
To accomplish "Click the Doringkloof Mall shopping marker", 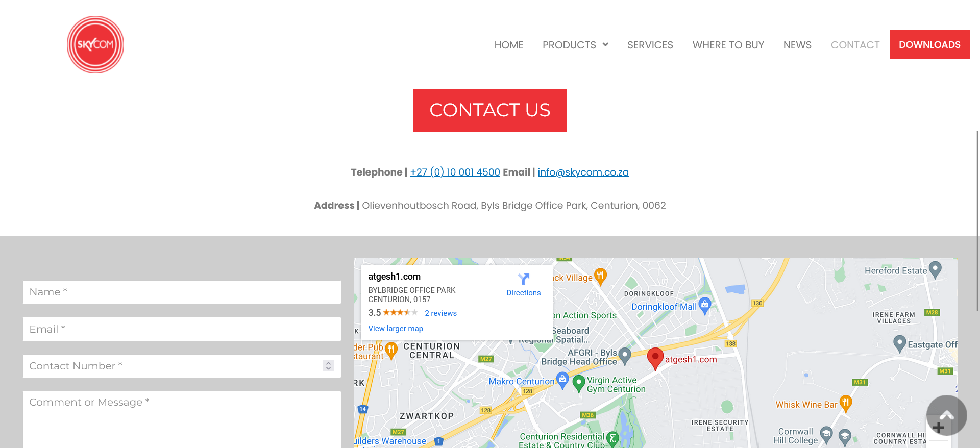I will point(705,305).
